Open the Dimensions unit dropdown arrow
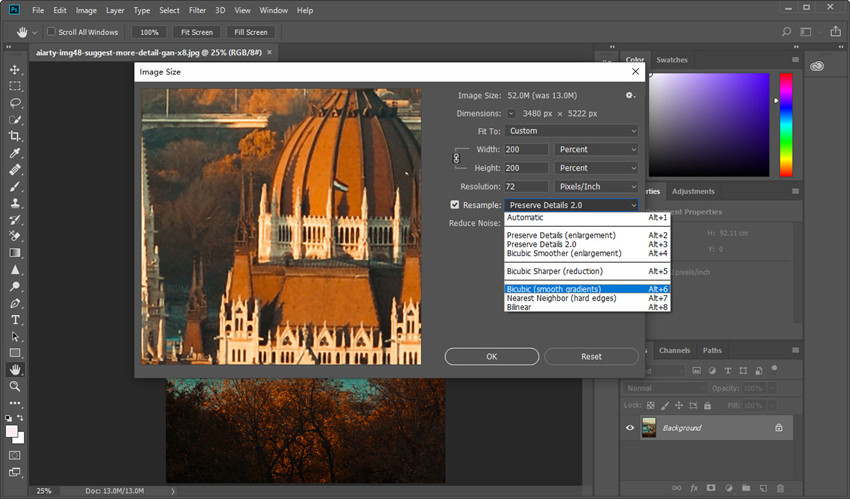This screenshot has width=850, height=499. coord(511,114)
